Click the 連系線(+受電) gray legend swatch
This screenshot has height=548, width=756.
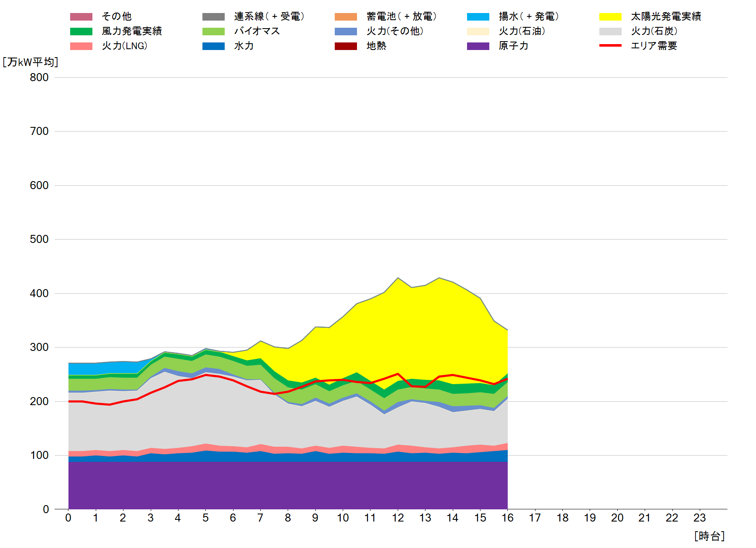coord(213,17)
